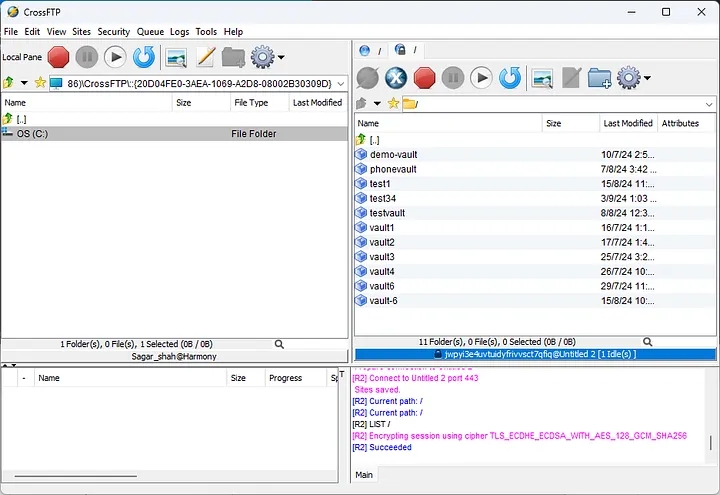The height and width of the screenshot is (495, 720).
Task: Click the local pane edit pencil icon
Action: [205, 57]
